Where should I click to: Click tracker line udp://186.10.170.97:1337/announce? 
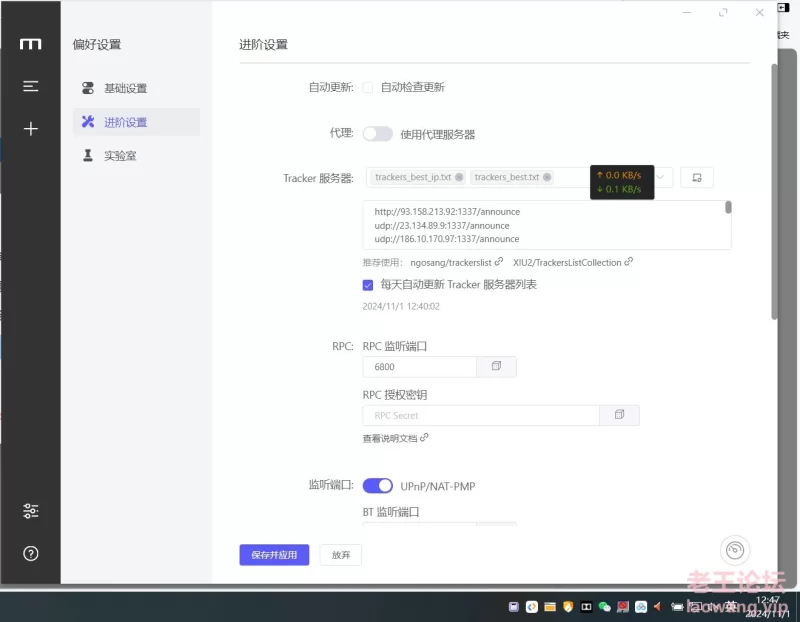click(x=446, y=239)
